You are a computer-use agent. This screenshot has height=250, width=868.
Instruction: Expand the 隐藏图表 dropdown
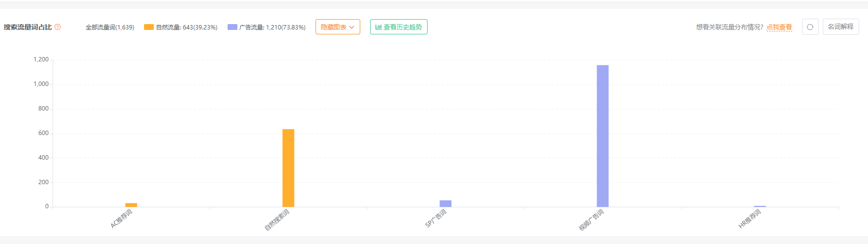click(338, 27)
